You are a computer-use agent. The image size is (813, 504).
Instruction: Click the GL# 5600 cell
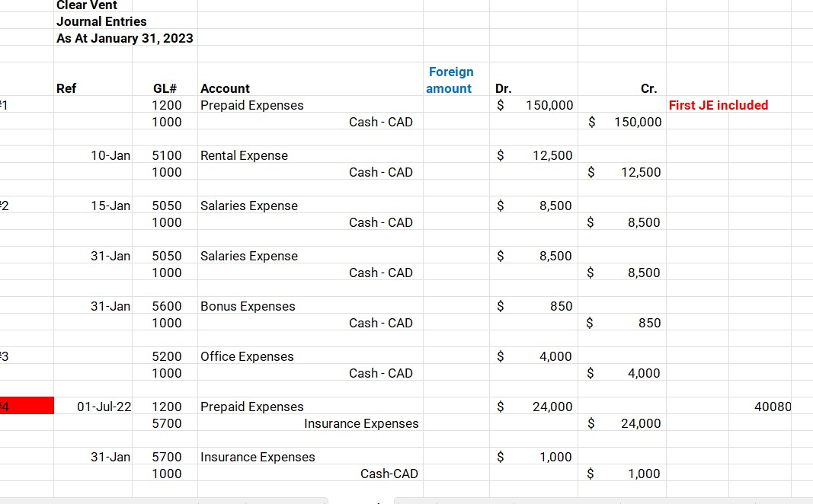point(165,306)
